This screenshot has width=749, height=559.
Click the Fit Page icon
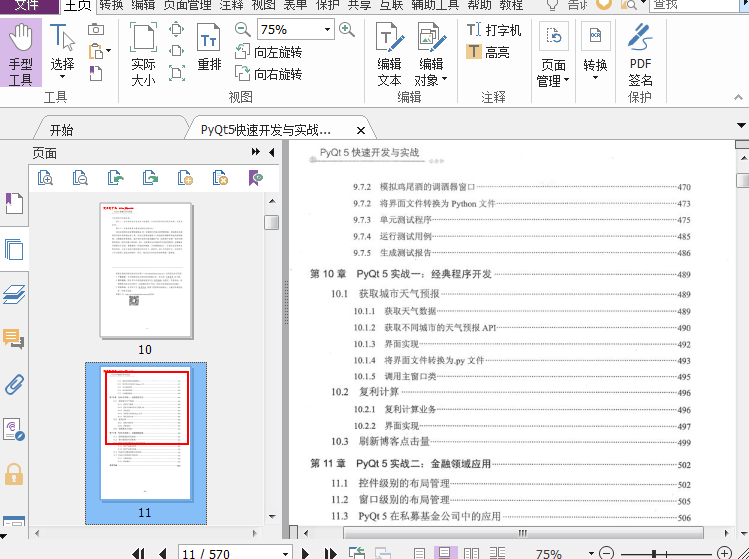(177, 29)
